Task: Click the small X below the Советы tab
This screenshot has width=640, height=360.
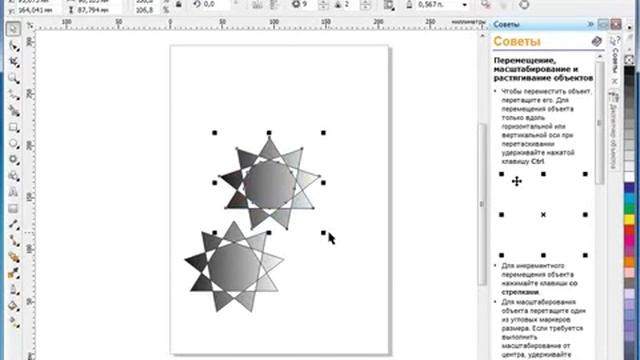Action: (615, 81)
